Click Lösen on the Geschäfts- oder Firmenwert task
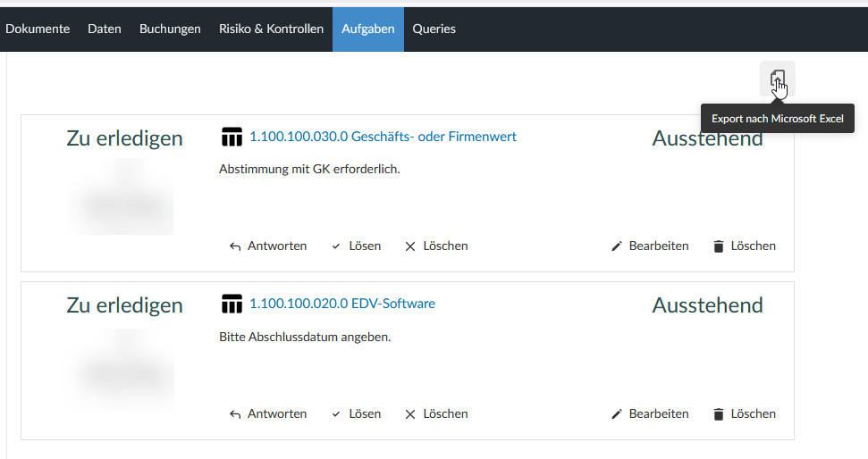This screenshot has height=459, width=868. tap(356, 246)
